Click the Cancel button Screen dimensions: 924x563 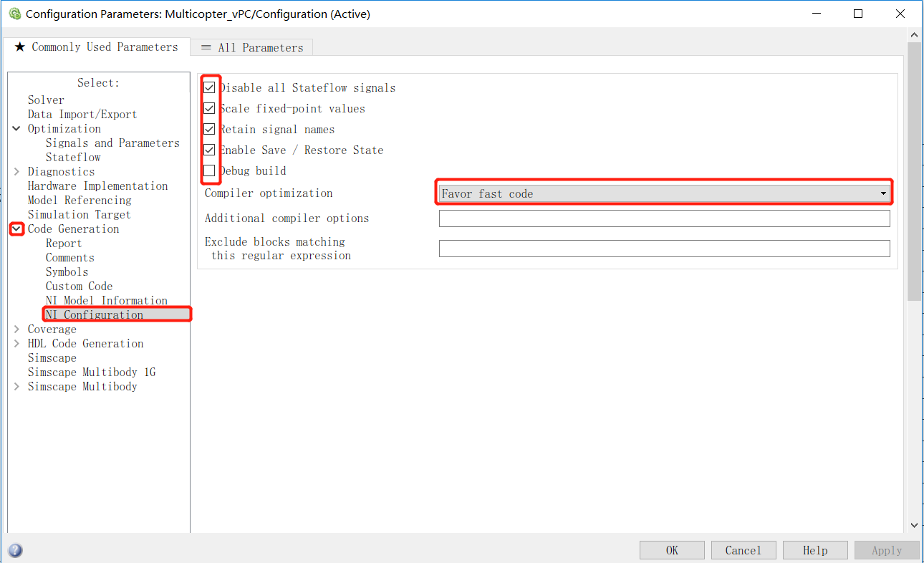743,550
